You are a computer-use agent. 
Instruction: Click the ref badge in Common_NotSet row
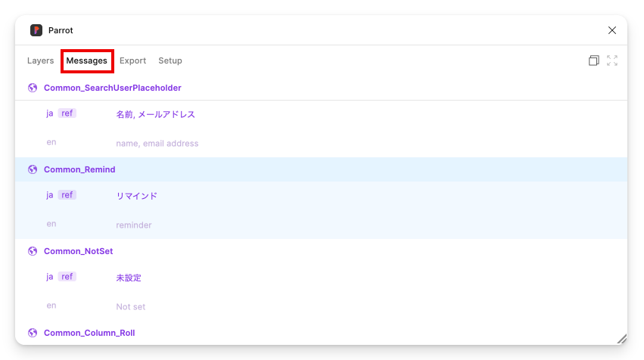pos(67,277)
